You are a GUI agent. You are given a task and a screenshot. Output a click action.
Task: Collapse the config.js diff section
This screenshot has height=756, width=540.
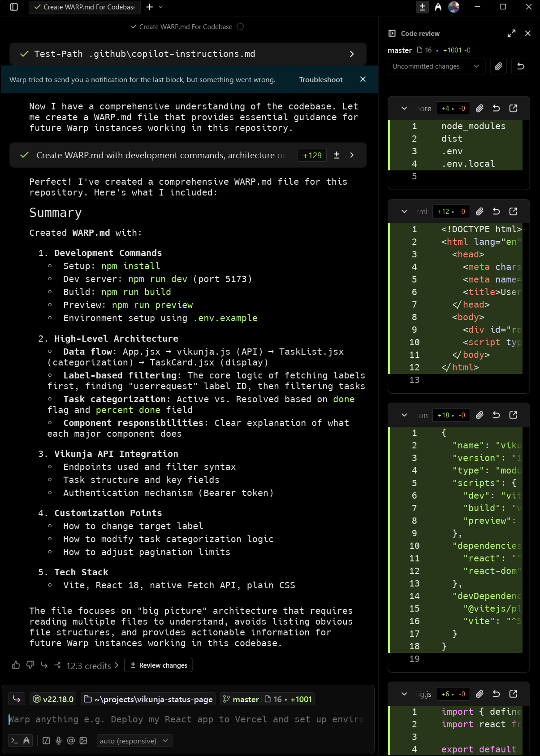tap(404, 694)
